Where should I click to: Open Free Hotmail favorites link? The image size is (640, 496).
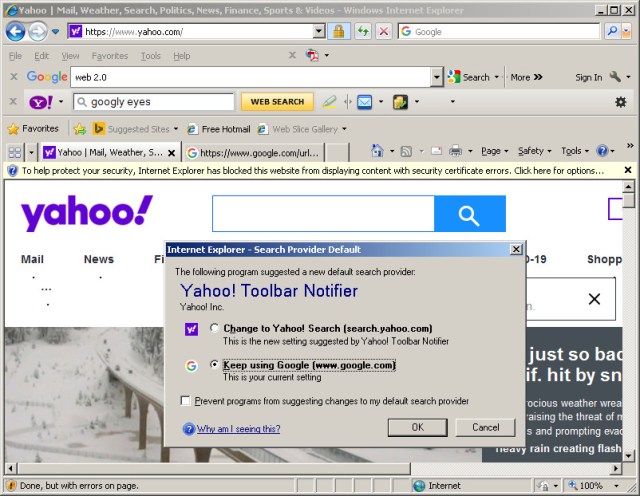point(218,129)
